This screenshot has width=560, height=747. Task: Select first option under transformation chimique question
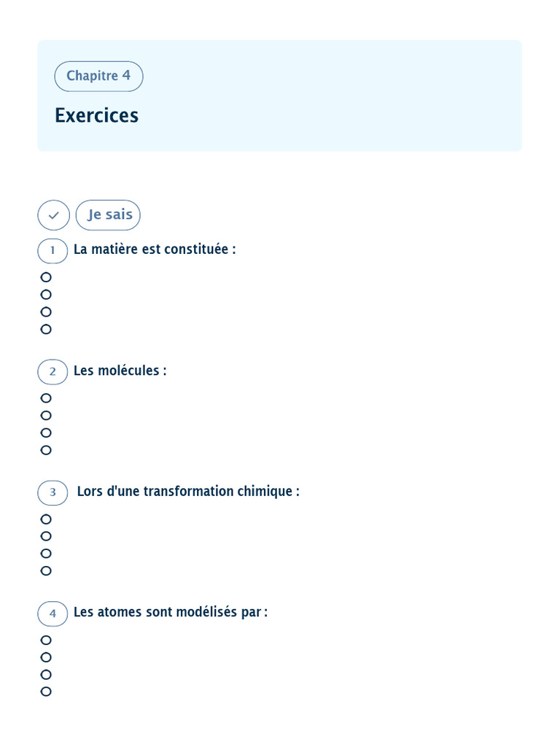pos(46,519)
